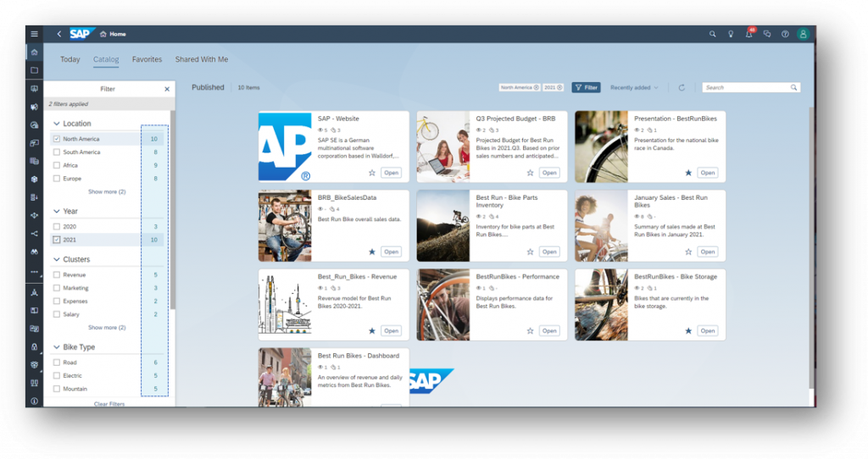Favorite January Sales - Best Run Bikes star
This screenshot has width=868, height=459.
coord(688,252)
